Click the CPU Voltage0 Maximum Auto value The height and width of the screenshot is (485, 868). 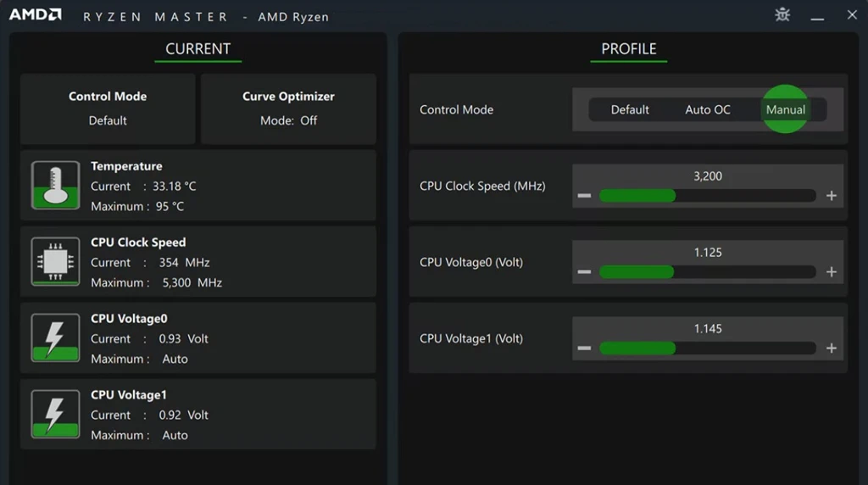pos(175,359)
